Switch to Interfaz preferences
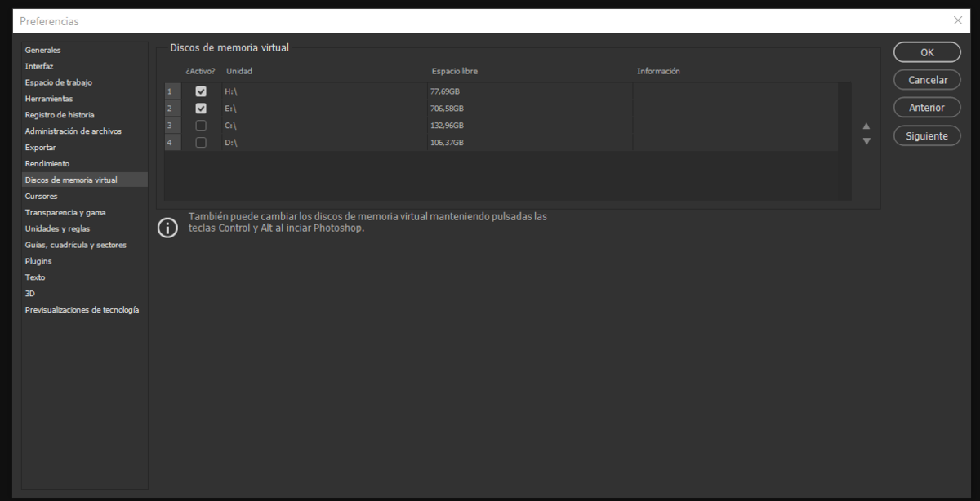This screenshot has height=501, width=980. click(85, 66)
